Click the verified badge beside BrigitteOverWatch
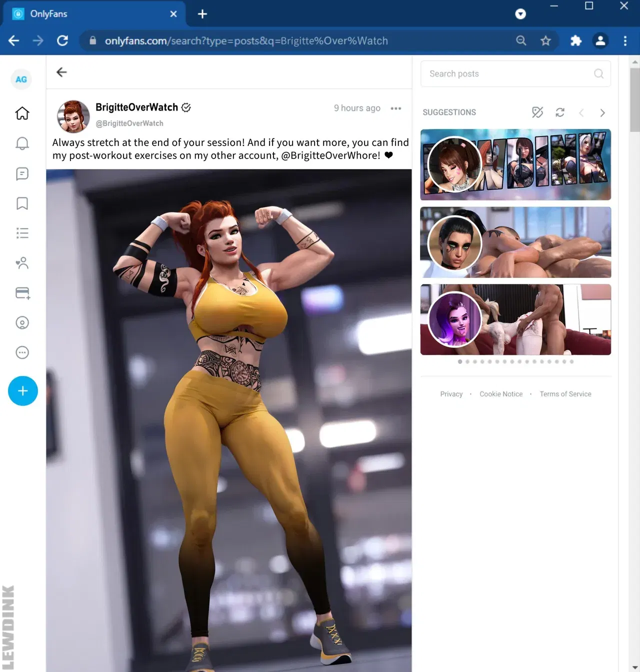The image size is (640, 672). [x=186, y=107]
